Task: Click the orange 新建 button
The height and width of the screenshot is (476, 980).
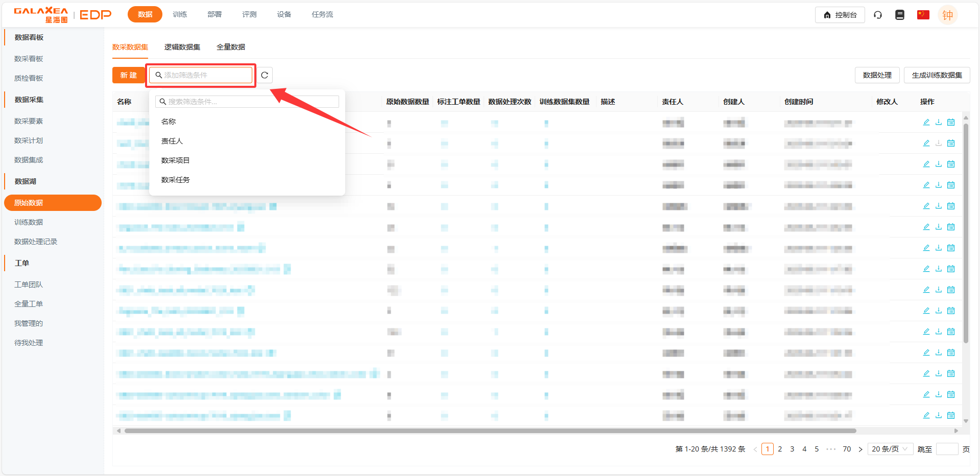Action: [129, 75]
